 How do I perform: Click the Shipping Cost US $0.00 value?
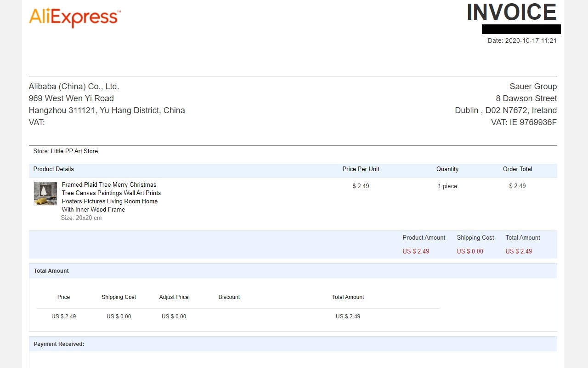(x=469, y=251)
